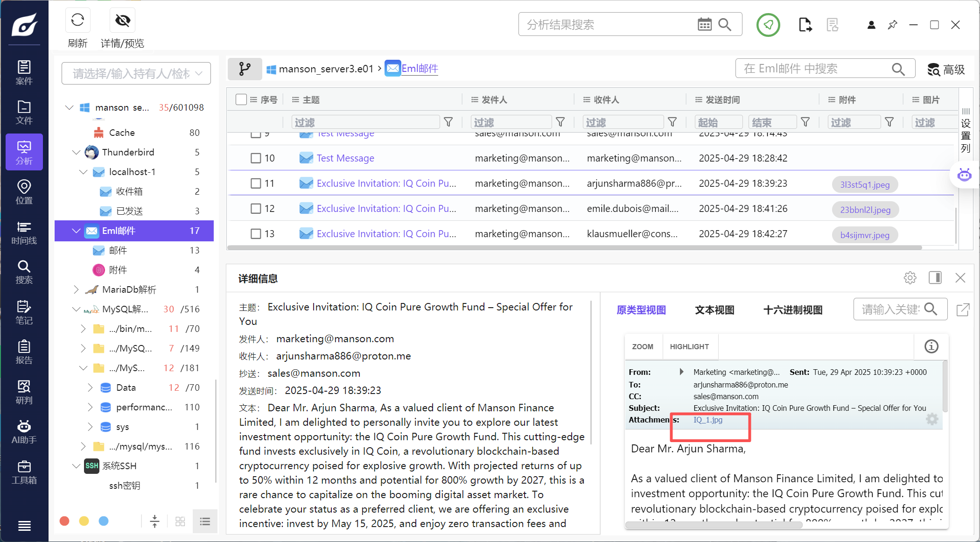Open the Timeline (时间线) sidebar icon
This screenshot has width=980, height=542.
(24, 232)
